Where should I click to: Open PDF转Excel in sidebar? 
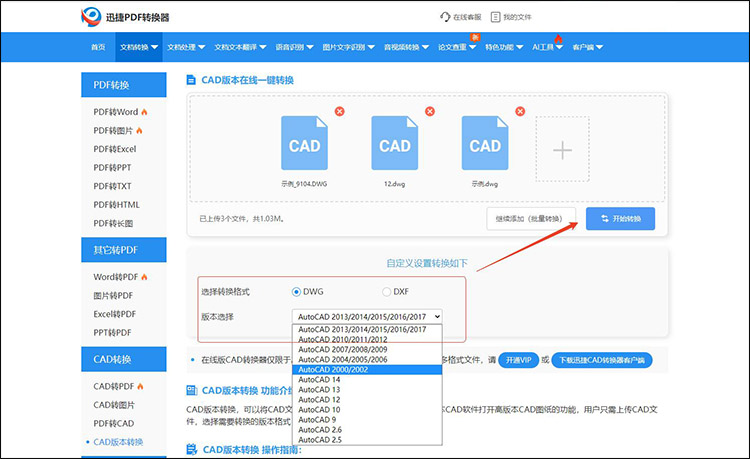tap(115, 149)
